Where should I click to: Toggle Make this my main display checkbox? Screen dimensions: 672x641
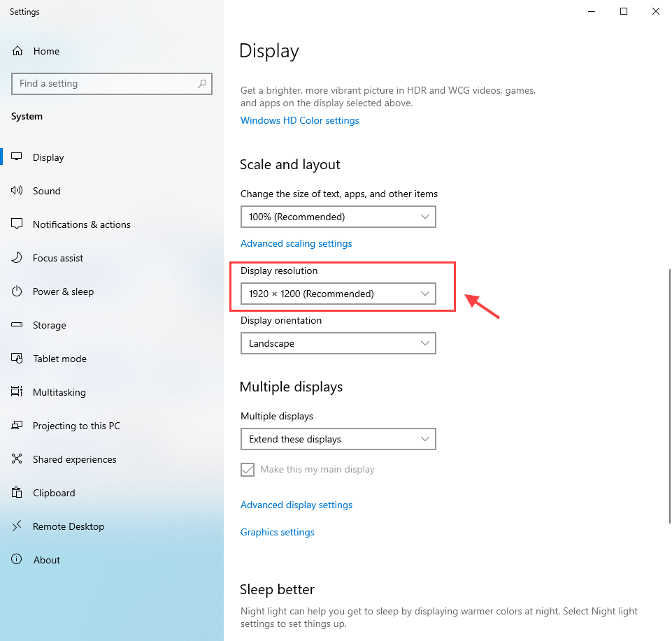coord(248,470)
